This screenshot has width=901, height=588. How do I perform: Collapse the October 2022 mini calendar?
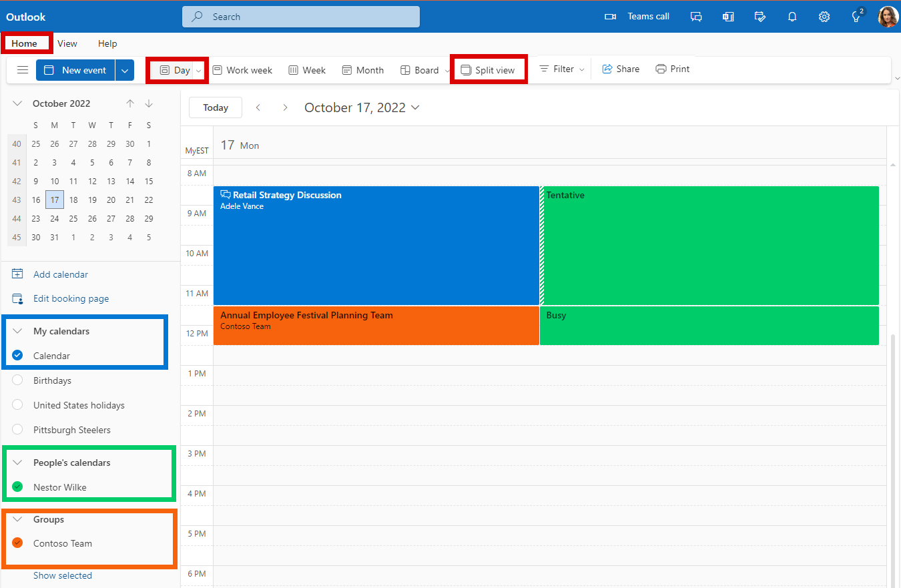click(18, 103)
